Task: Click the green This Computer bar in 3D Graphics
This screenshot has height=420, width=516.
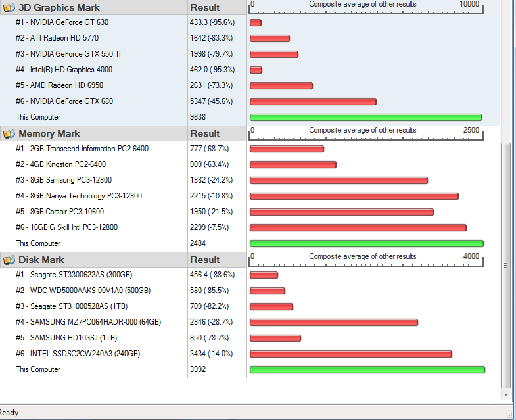Action: (x=365, y=118)
